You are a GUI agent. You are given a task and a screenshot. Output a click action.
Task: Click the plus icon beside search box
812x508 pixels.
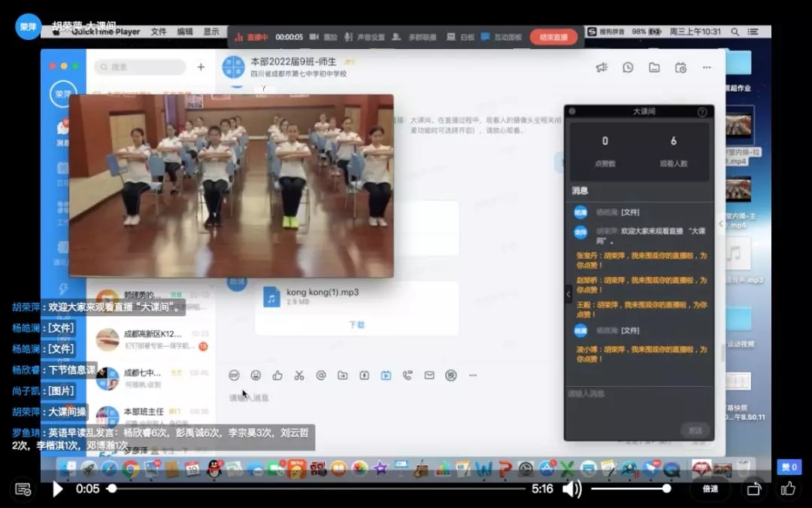201,67
